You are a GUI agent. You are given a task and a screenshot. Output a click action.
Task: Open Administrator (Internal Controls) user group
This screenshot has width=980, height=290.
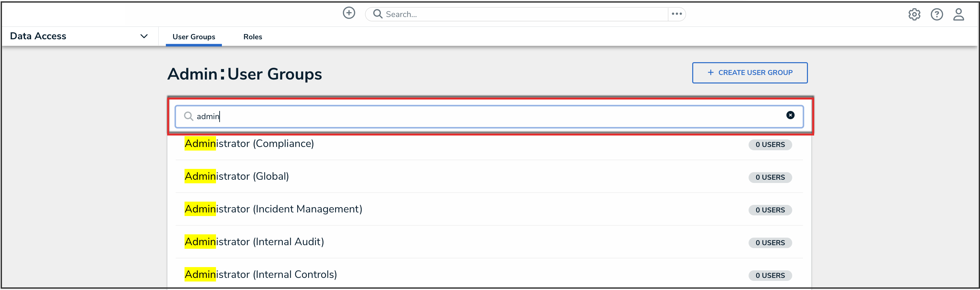[261, 274]
